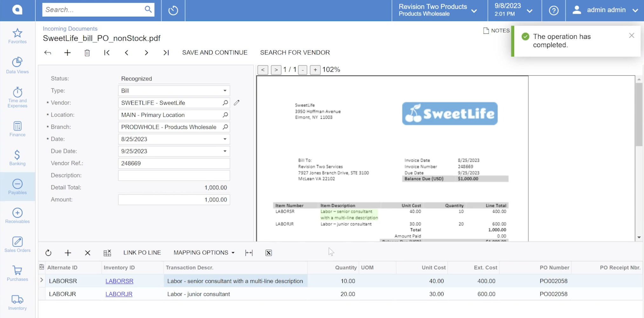Image resolution: width=644 pixels, height=318 pixels.
Task: Open Time and Expenses workspace
Action: click(x=17, y=97)
